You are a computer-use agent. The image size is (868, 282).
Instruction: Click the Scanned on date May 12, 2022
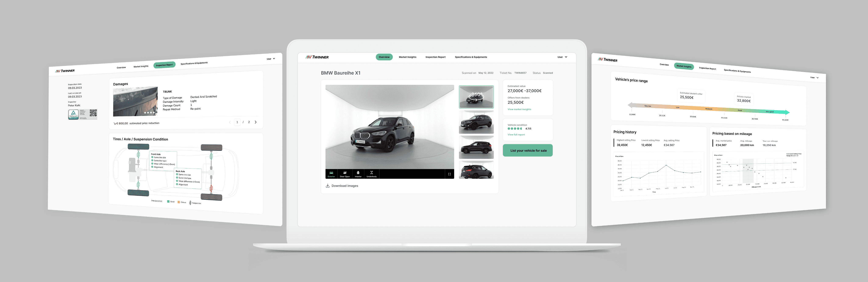coord(485,73)
